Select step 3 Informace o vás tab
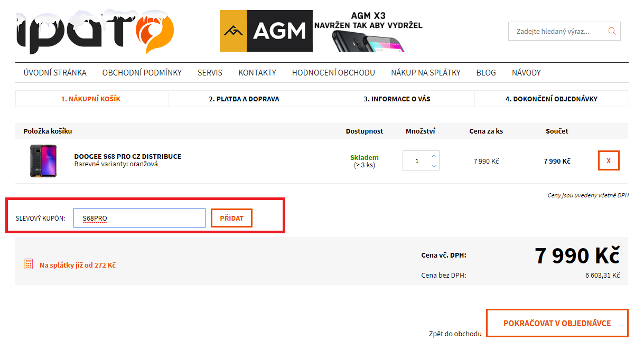644x351 pixels. 398,99
